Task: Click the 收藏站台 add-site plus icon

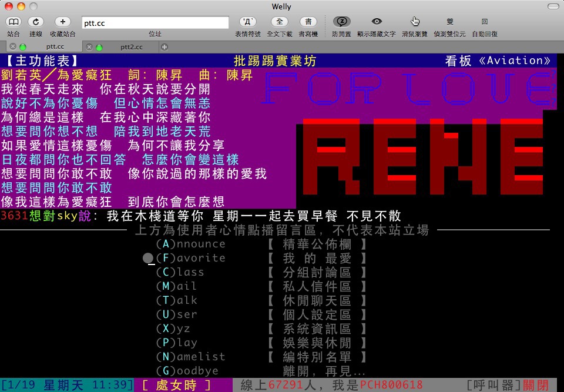Action: tap(62, 22)
